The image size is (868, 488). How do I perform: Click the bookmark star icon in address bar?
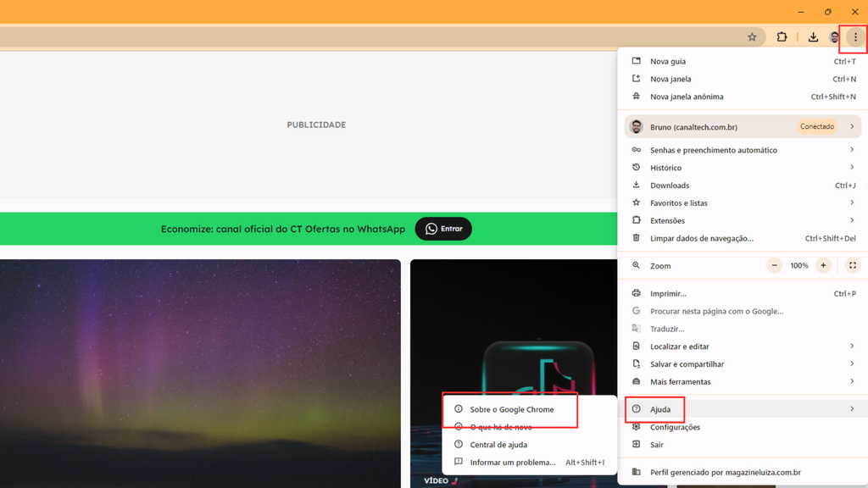pyautogui.click(x=752, y=37)
